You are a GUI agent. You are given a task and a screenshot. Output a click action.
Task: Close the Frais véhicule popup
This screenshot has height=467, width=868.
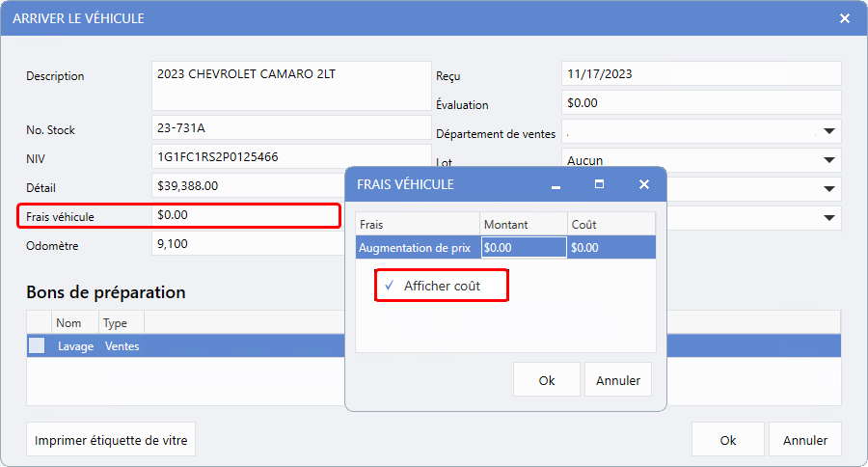click(x=643, y=184)
